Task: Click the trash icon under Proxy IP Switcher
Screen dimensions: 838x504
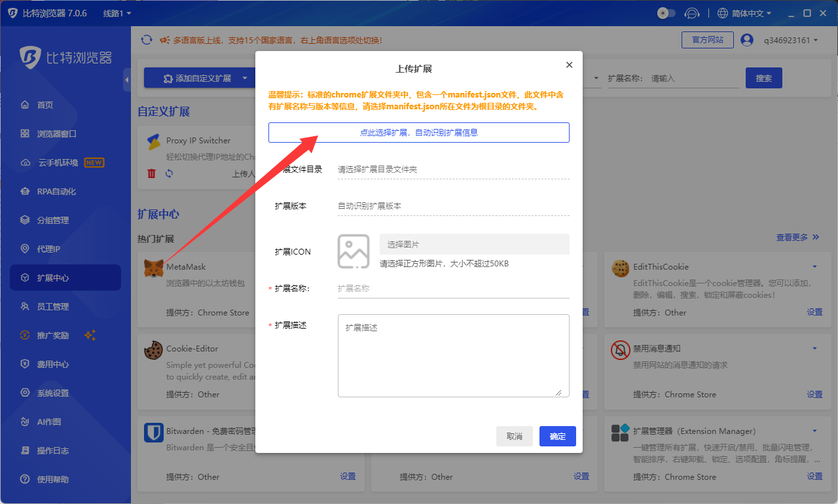Action: click(x=152, y=173)
